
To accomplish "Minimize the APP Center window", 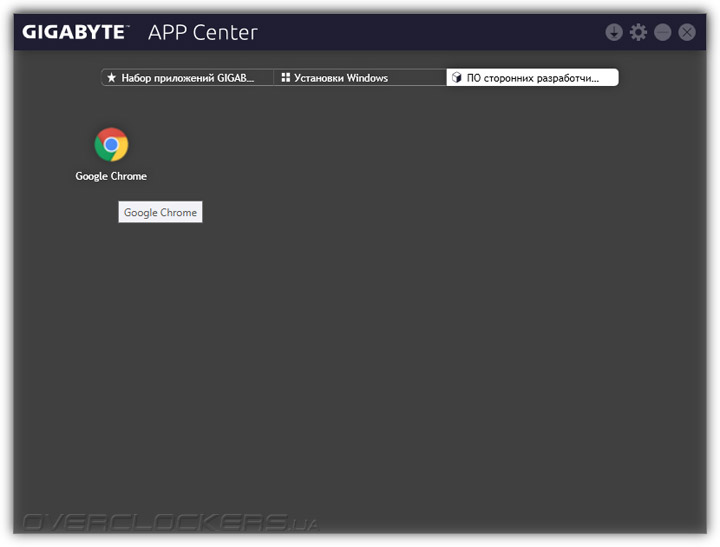I will click(x=662, y=32).
